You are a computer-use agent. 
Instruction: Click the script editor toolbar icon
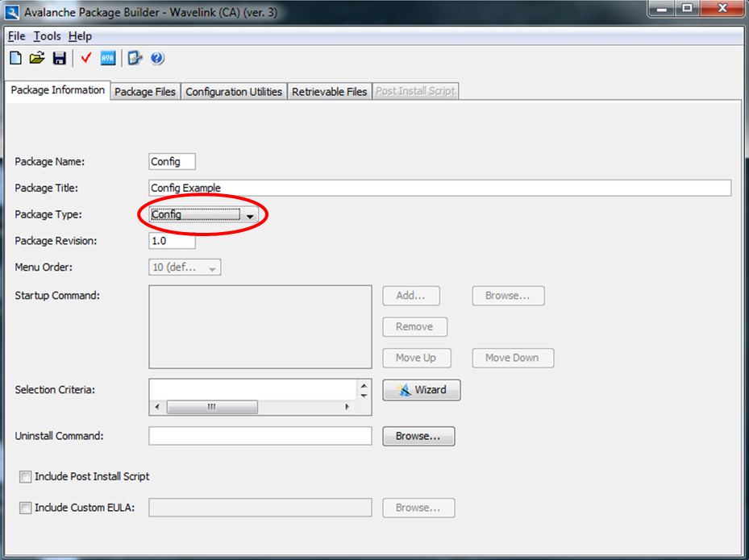tap(134, 57)
